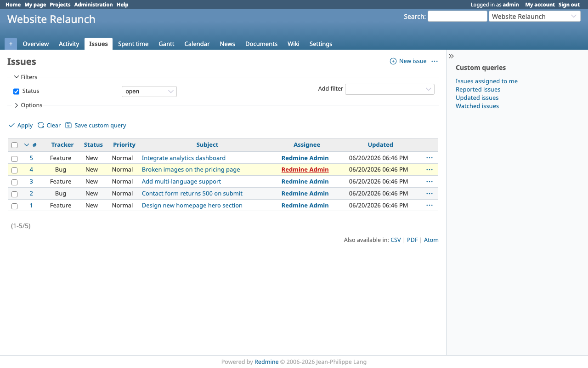The height and width of the screenshot is (368, 588).
Task: Open the Gantt tab
Action: (x=166, y=44)
